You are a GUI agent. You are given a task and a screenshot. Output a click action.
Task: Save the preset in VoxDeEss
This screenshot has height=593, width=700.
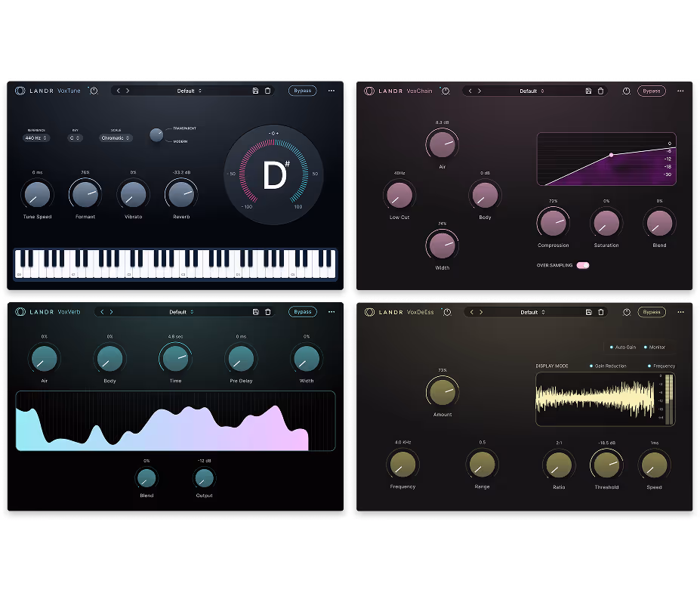click(x=589, y=312)
